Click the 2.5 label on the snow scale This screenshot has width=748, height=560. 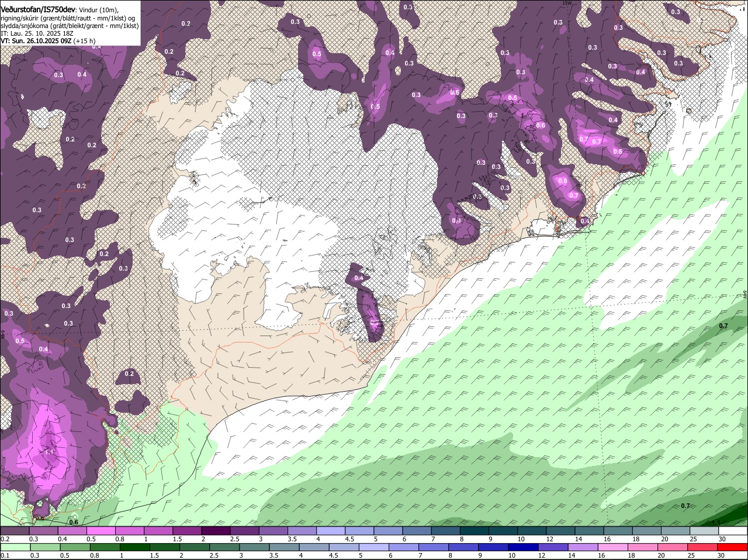coord(234,539)
